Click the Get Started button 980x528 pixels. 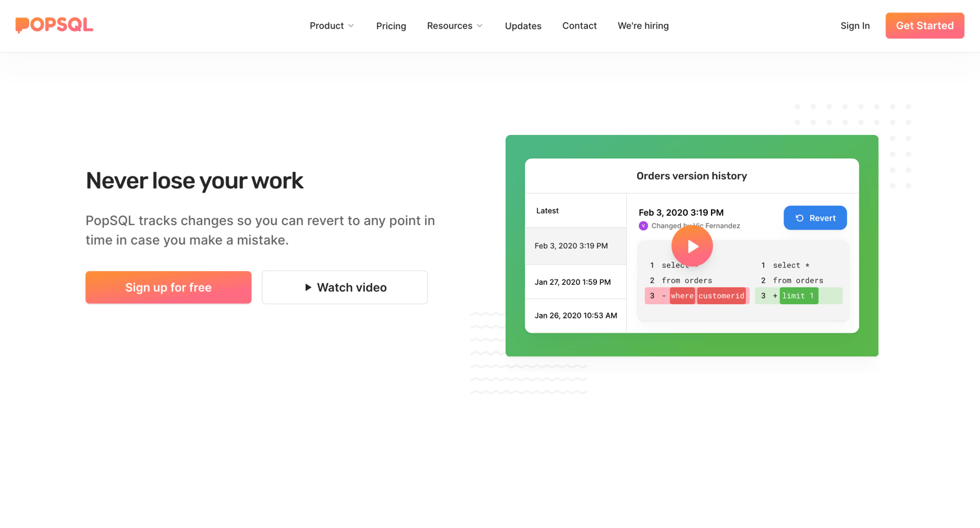(924, 26)
